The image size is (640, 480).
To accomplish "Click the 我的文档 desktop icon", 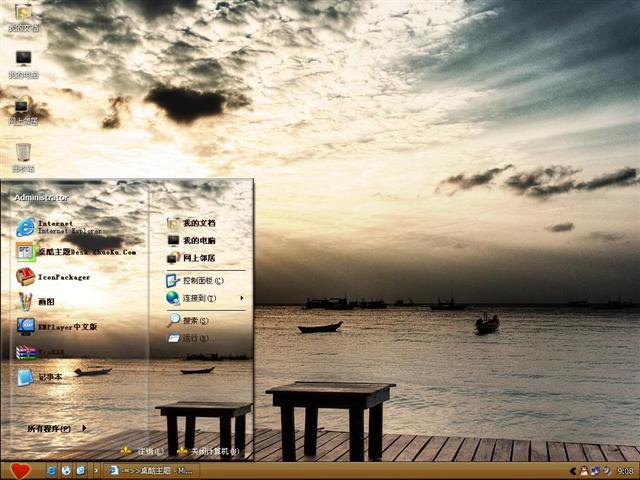I will click(23, 16).
